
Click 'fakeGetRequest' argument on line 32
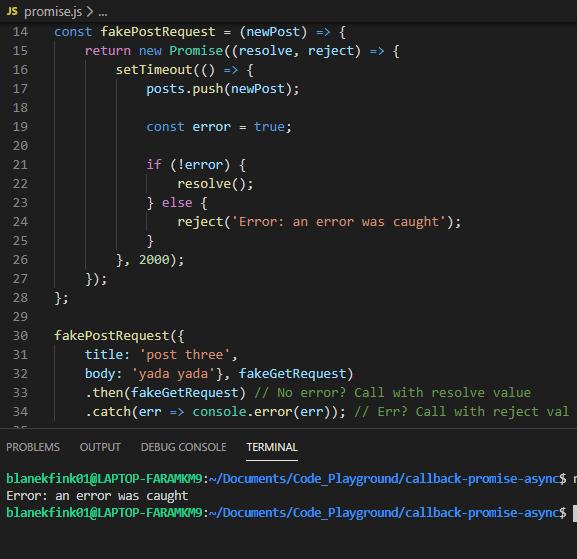(x=293, y=374)
